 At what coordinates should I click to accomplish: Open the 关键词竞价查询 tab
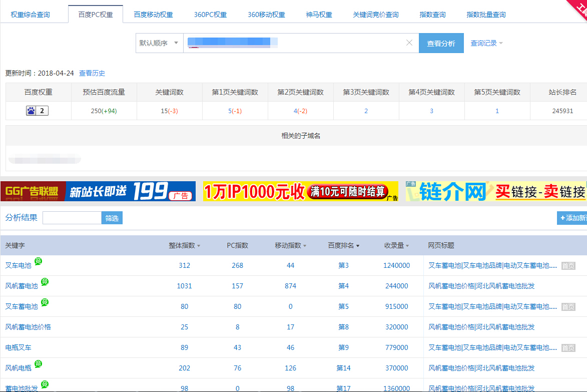(375, 15)
